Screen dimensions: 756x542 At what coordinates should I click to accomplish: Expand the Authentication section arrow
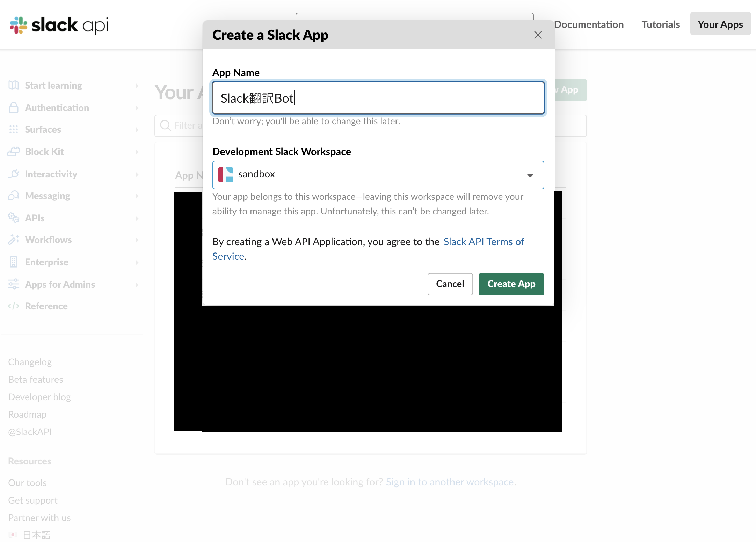(137, 108)
